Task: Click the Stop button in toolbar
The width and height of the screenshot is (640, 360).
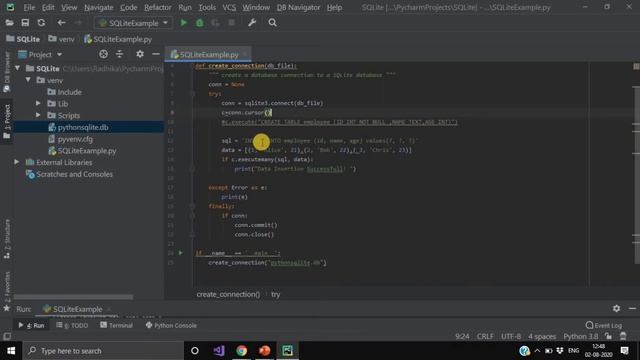Action: tap(231, 23)
